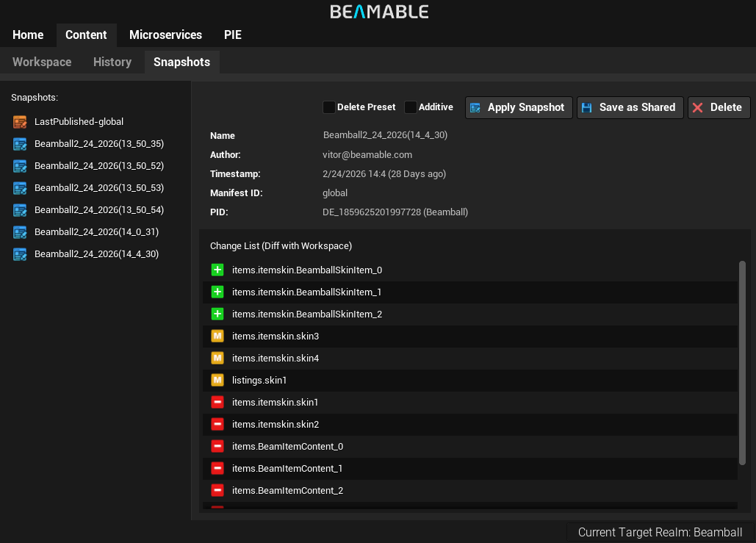The height and width of the screenshot is (543, 756).
Task: Open the History sub-tab
Action: point(112,62)
